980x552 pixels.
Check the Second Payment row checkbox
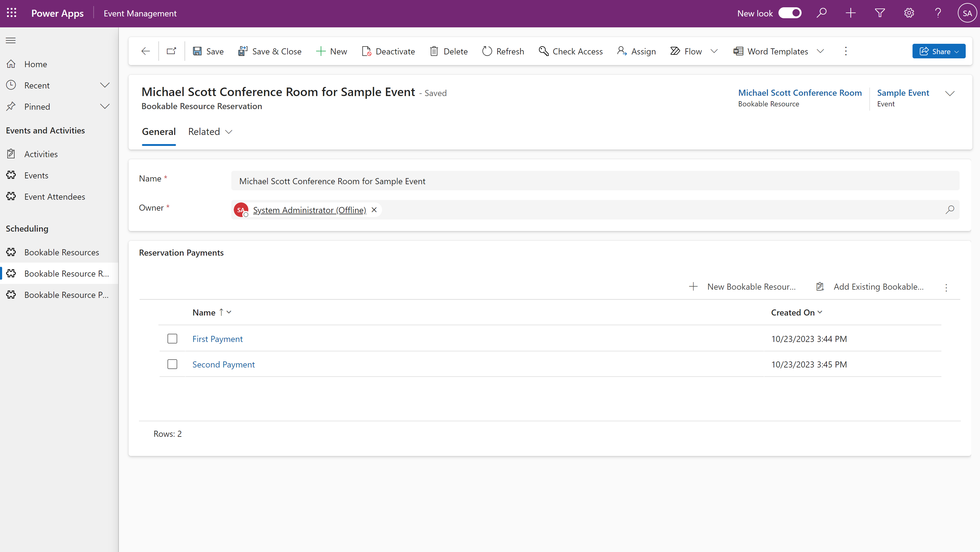[172, 364]
